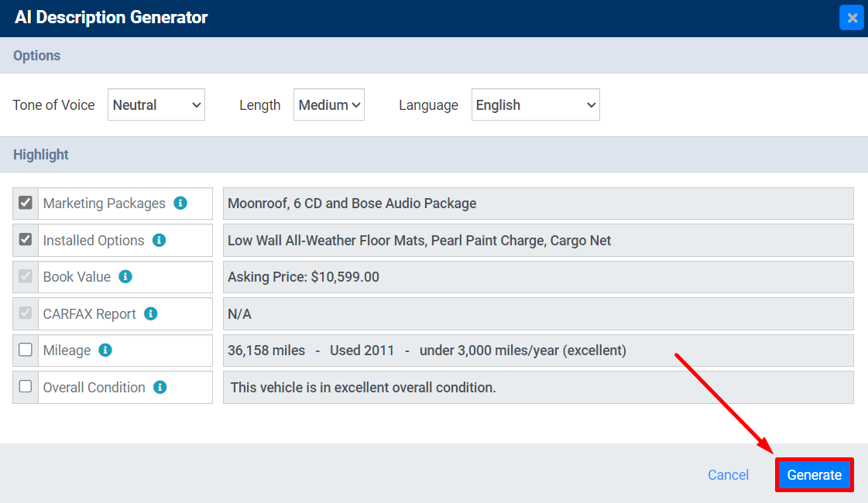The height and width of the screenshot is (503, 868).
Task: Click the Options section header
Action: point(37,55)
